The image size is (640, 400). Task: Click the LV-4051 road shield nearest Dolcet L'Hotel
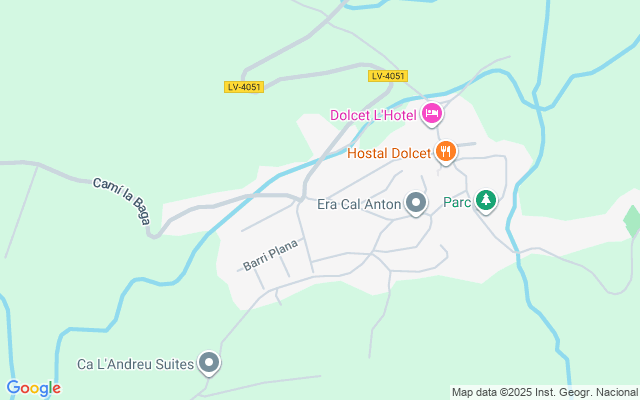coord(388,76)
